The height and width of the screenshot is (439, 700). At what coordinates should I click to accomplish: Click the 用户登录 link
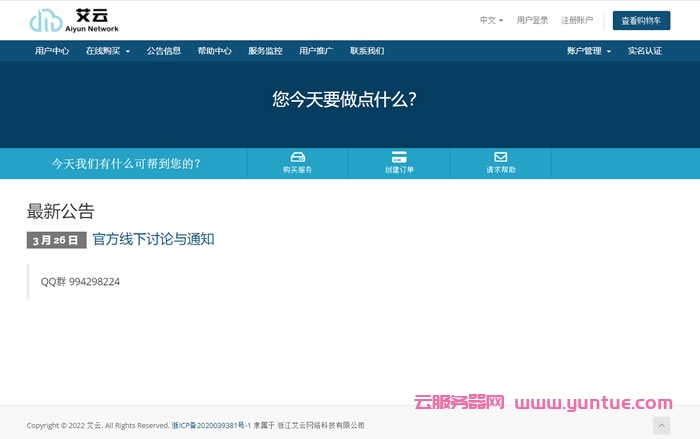pyautogui.click(x=532, y=20)
